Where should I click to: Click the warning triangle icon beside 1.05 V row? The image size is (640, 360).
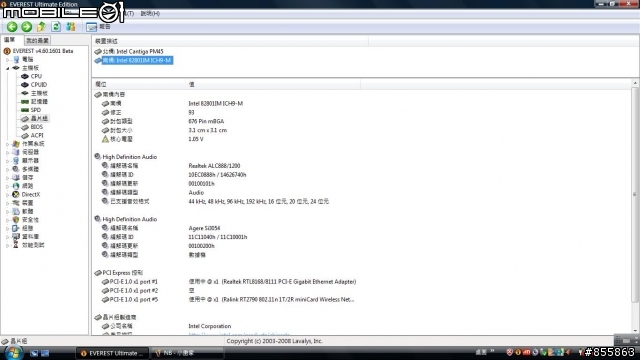(105, 139)
